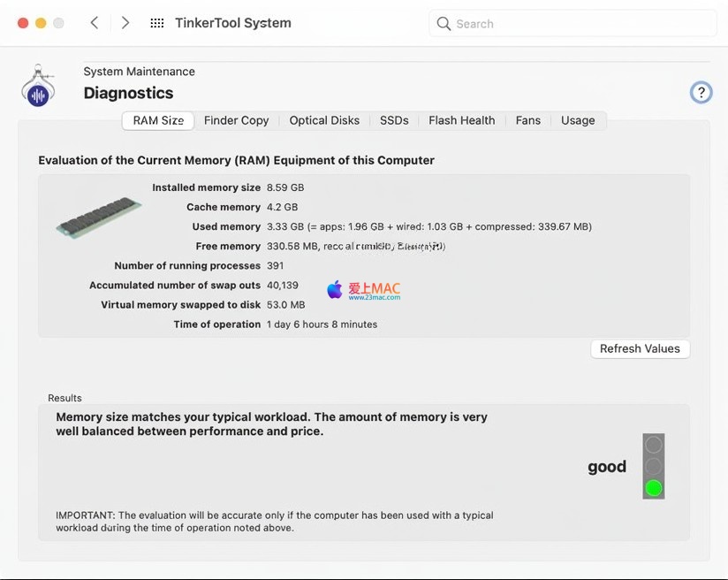Close the TinkerTool System window

pos(23,23)
